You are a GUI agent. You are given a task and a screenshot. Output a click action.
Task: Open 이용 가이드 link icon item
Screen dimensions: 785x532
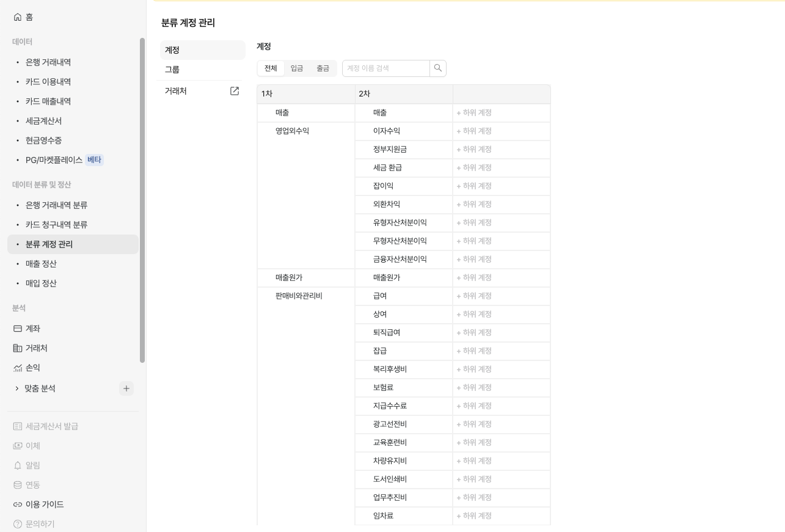click(18, 505)
